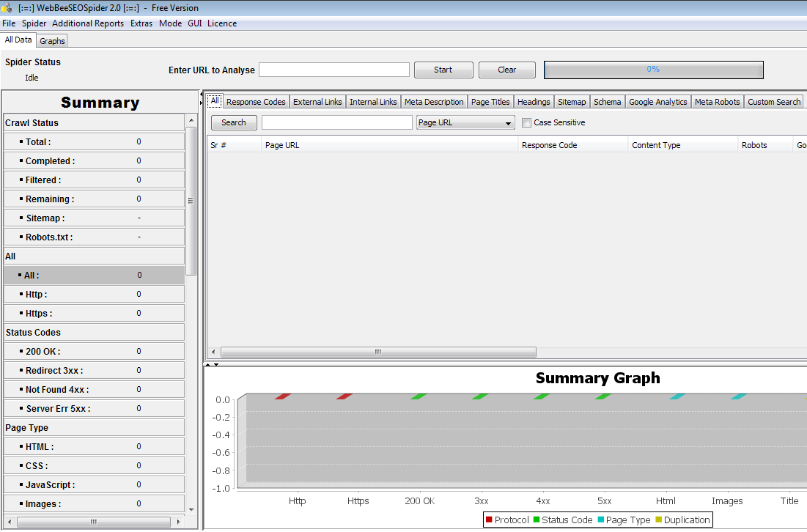The image size is (807, 532).
Task: Collapse the Summary panel using splitter arrow
Action: pos(202,94)
